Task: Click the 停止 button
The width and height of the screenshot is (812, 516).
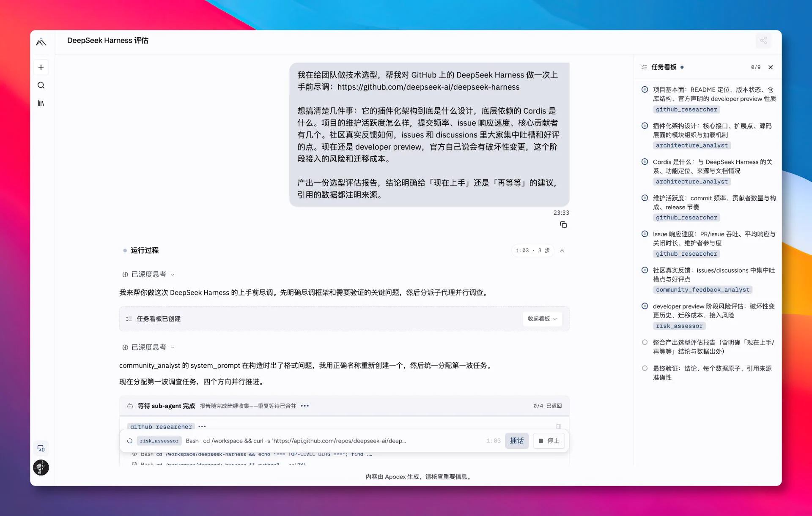Action: point(549,441)
